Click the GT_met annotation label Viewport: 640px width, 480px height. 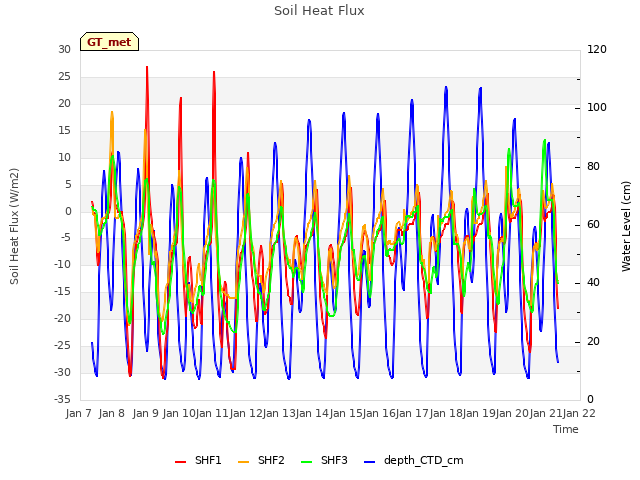point(109,42)
